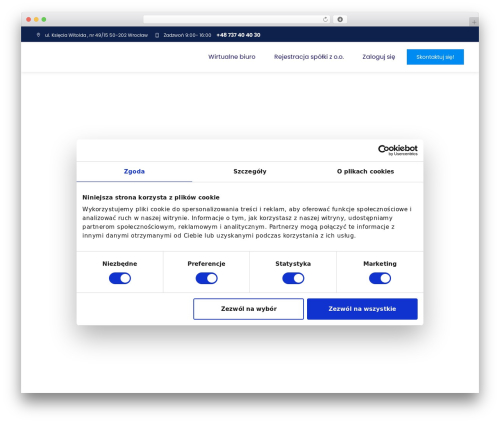Open the Szczegóły tab
The height and width of the screenshot is (423, 500).
pos(250,171)
